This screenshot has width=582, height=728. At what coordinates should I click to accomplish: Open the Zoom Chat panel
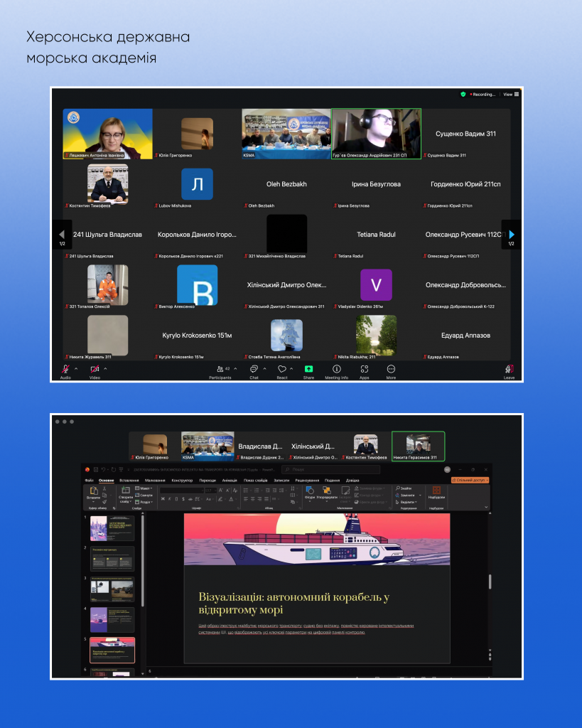254,370
